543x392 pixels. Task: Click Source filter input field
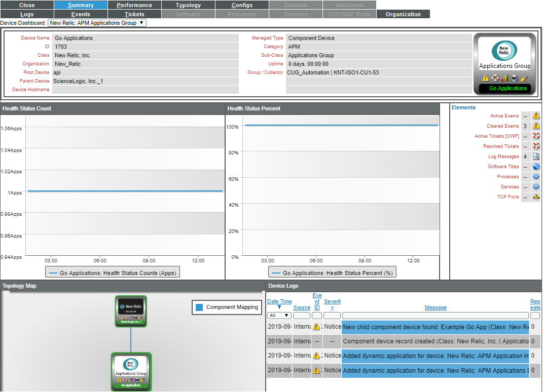pyautogui.click(x=302, y=316)
